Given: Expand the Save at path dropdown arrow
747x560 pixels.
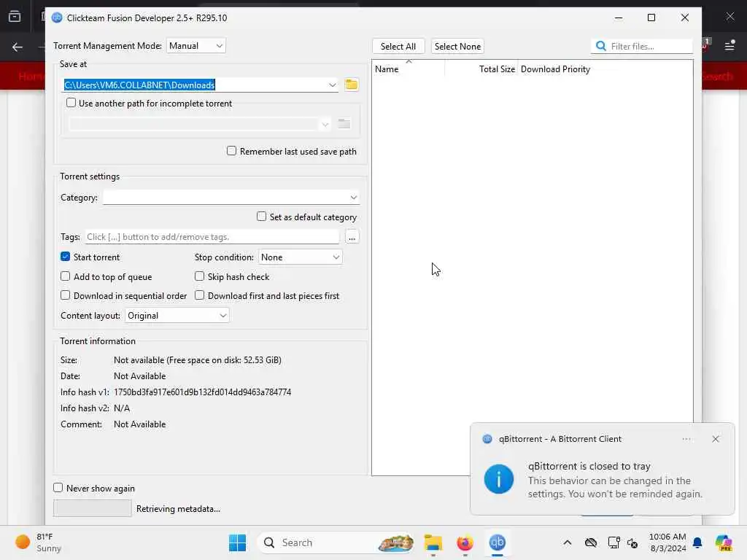Looking at the screenshot, I should 332,85.
